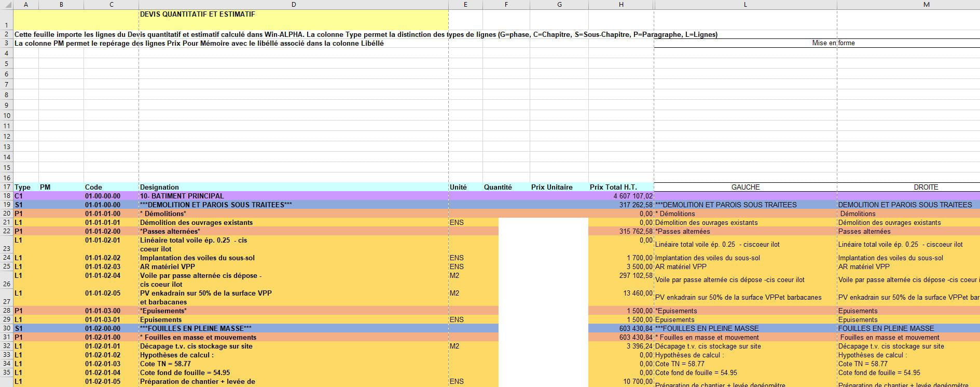Viewport: 980px width, 387px height.
Task: Select total value 4 607 107,02
Action: (621, 196)
